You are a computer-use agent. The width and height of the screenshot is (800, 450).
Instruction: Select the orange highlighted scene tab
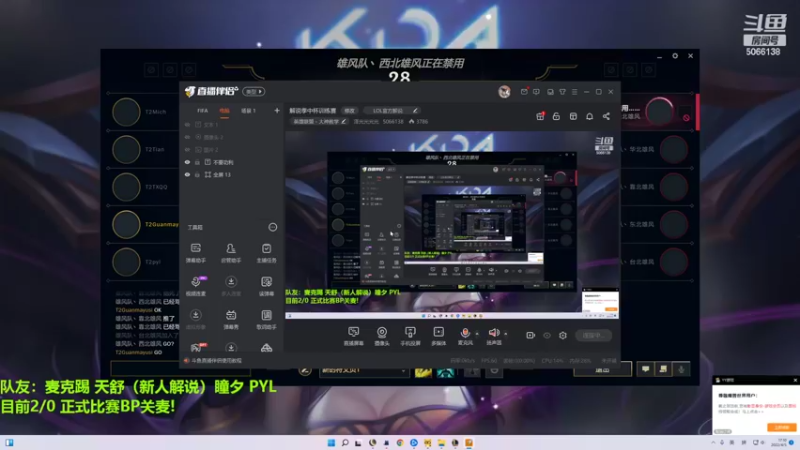(x=224, y=111)
